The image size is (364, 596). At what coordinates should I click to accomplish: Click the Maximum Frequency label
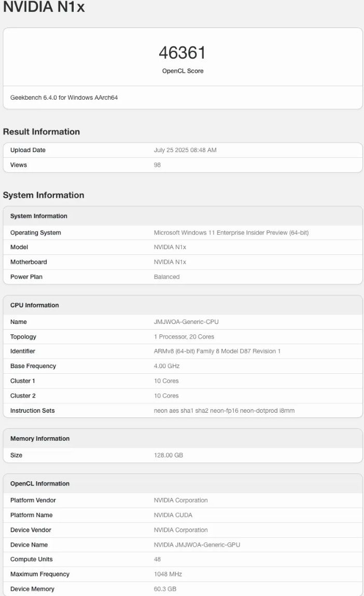click(40, 574)
